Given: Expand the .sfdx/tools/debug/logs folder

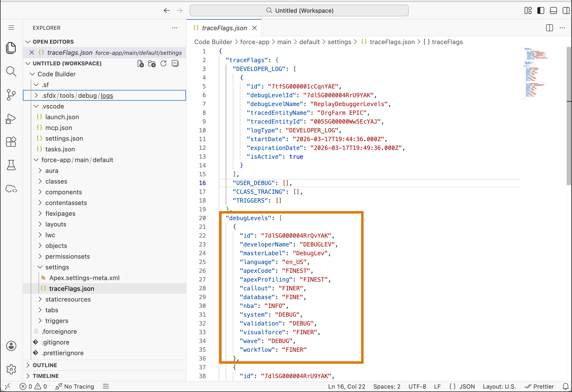Looking at the screenshot, I should [x=105, y=95].
